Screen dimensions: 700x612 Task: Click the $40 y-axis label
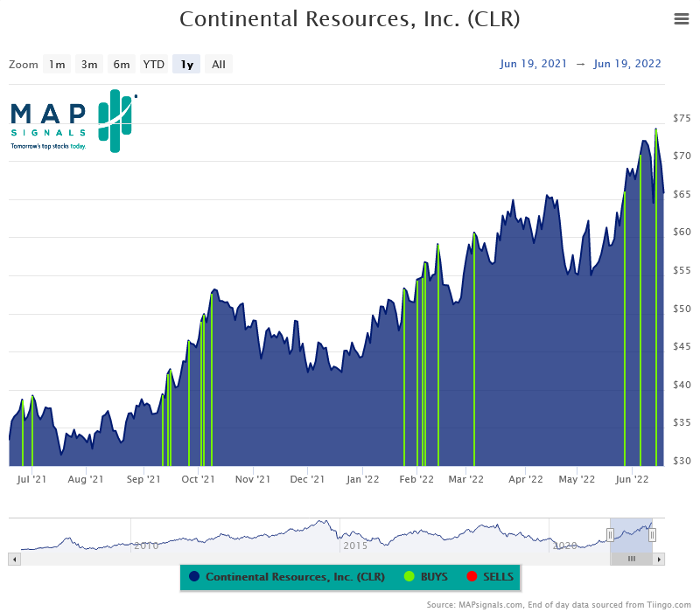click(x=682, y=385)
